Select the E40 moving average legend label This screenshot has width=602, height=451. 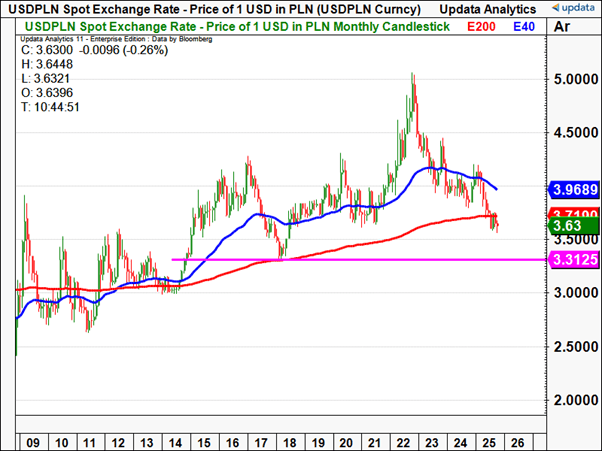524,27
